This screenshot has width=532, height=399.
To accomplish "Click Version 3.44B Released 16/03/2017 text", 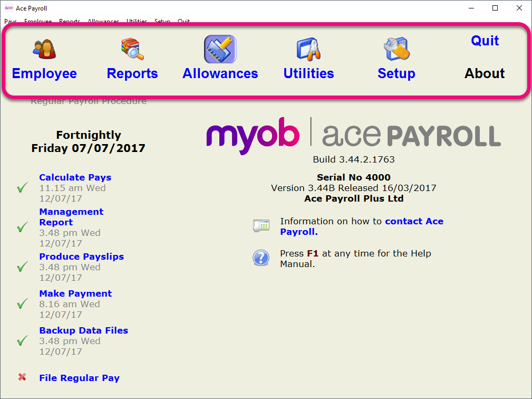I will [x=354, y=188].
